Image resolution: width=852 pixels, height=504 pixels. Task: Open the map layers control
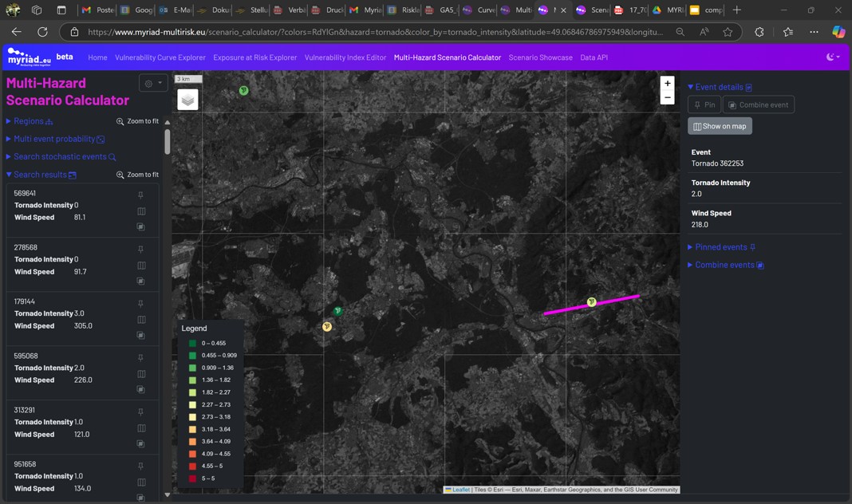pyautogui.click(x=187, y=100)
